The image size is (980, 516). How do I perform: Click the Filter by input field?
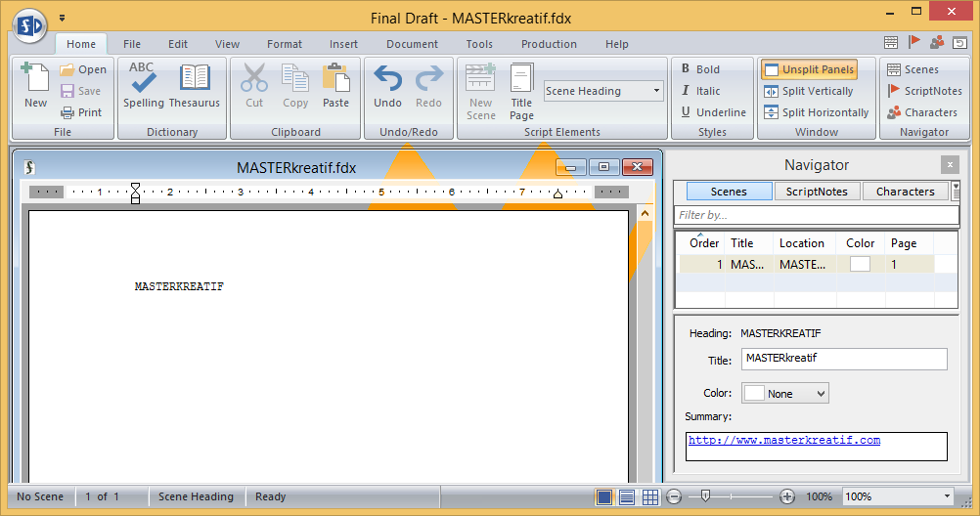click(x=817, y=215)
